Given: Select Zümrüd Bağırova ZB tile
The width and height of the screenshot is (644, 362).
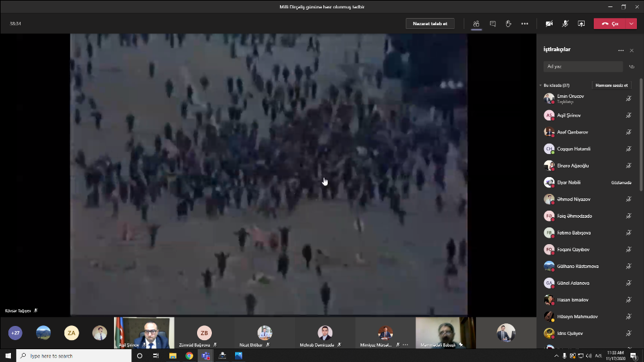Looking at the screenshot, I should click(x=204, y=332).
